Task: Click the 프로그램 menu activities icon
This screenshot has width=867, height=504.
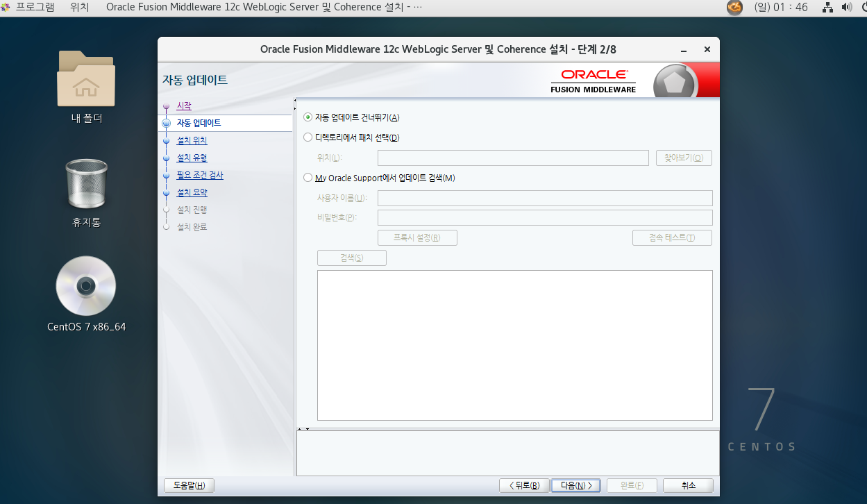Action: tap(6, 7)
